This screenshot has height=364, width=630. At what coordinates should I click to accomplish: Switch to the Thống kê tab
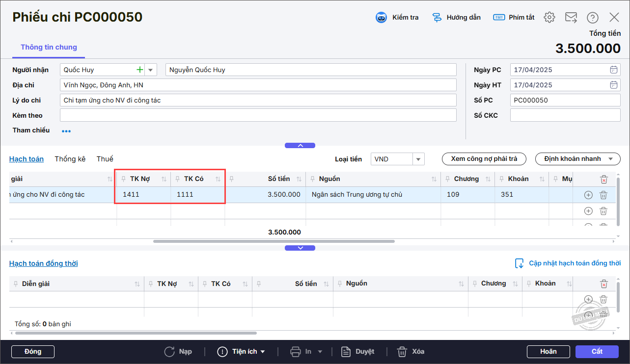(70, 159)
